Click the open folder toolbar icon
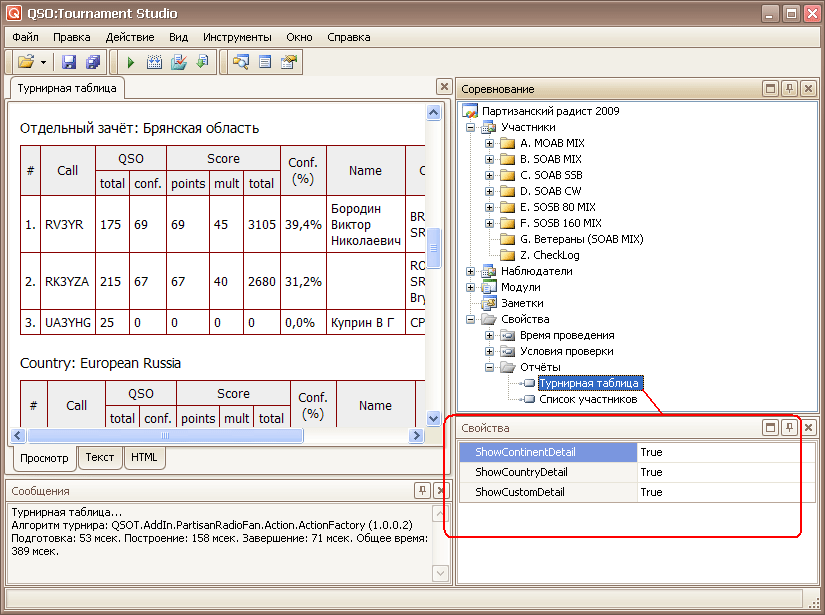Image resolution: width=825 pixels, height=615 pixels. [26, 62]
